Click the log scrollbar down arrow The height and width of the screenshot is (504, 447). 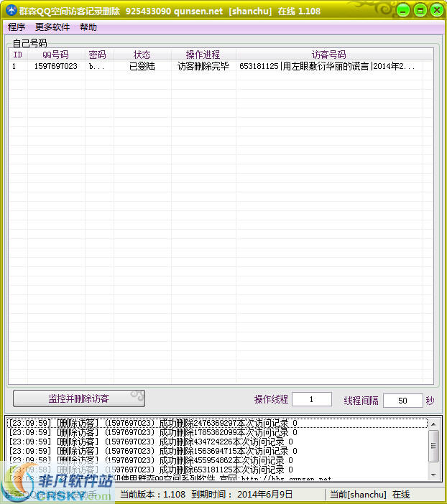click(x=434, y=475)
